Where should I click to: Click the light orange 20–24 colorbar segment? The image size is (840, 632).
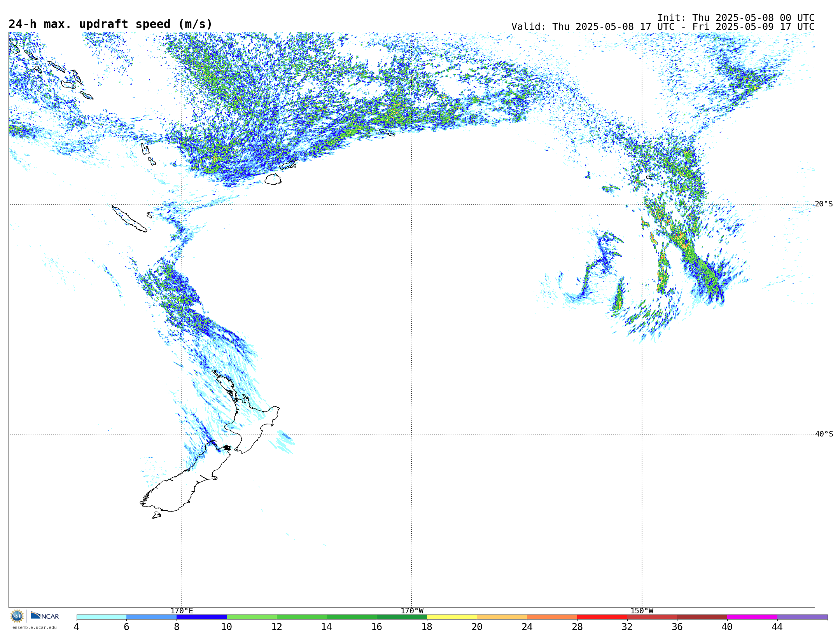pyautogui.click(x=502, y=617)
